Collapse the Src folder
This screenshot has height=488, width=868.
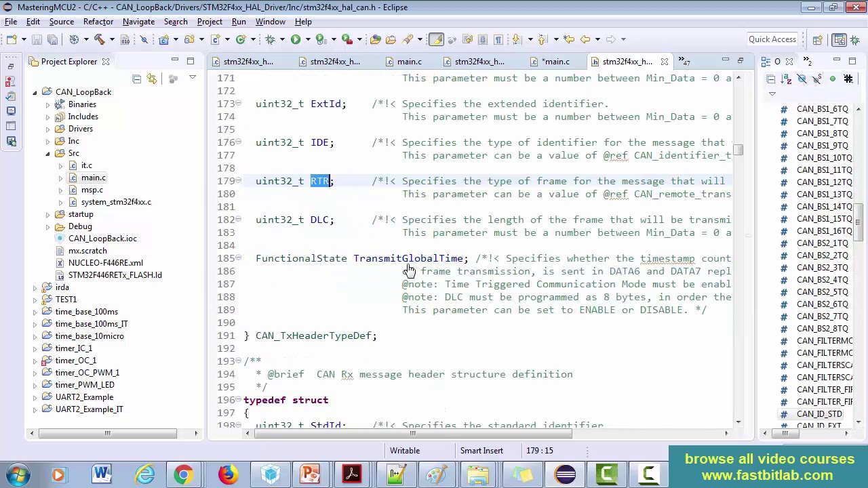pos(47,154)
